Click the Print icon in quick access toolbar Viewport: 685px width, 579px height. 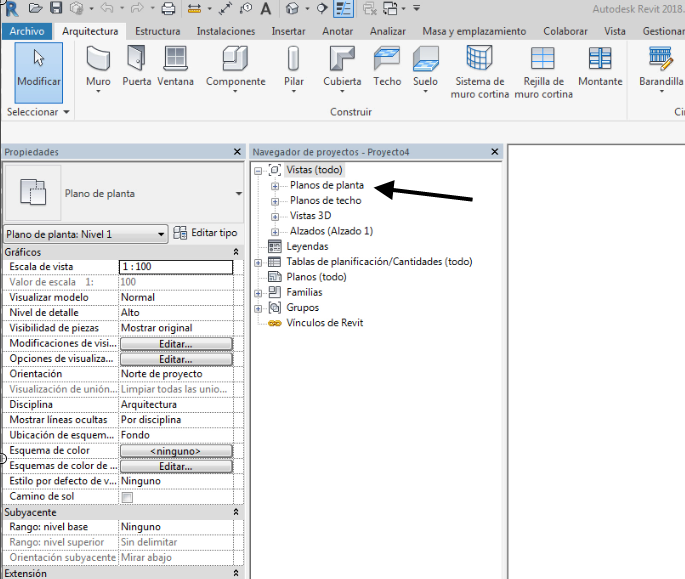point(168,8)
